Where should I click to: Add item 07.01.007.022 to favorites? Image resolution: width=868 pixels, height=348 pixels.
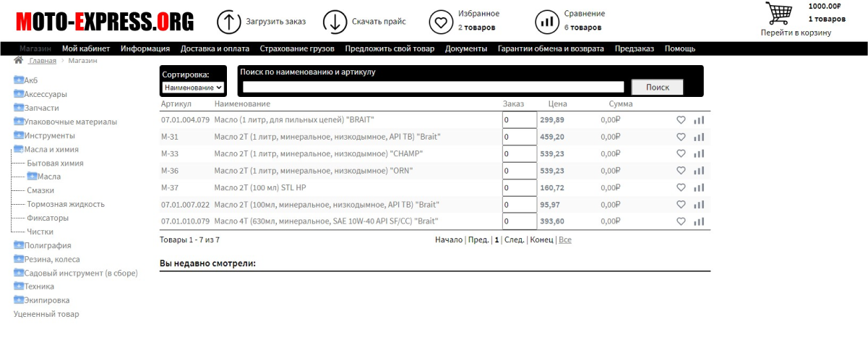pos(681,205)
